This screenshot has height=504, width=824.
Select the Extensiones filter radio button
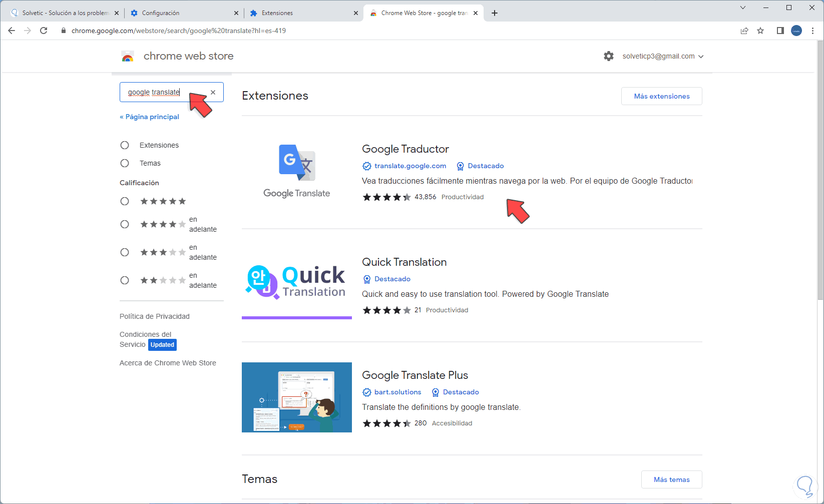click(125, 145)
